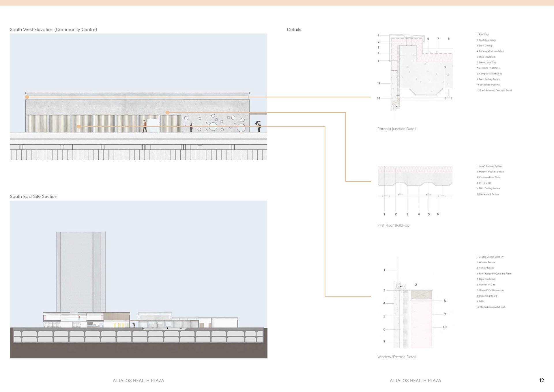Click the 'First Floor Build-Up' caption
The image size is (554, 392).
(393, 225)
